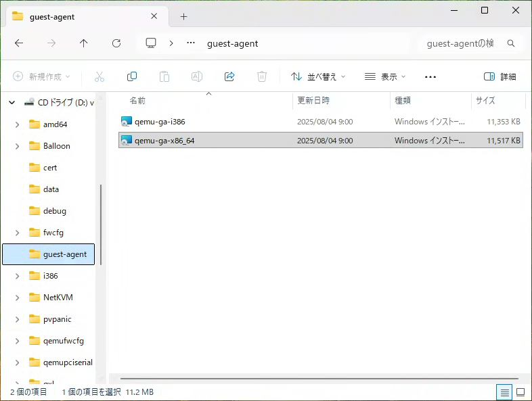
Task: Sort by the 名前 column header
Action: click(x=137, y=101)
